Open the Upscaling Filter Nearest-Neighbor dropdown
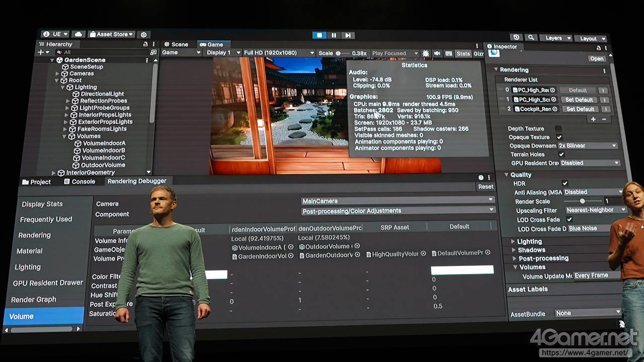This screenshot has width=644, height=362. point(596,210)
